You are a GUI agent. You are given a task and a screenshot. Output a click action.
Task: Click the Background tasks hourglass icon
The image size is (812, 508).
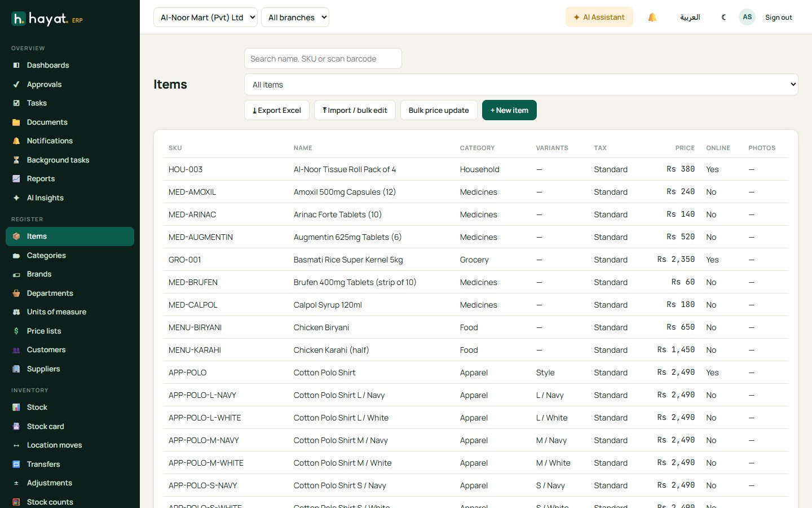click(x=16, y=160)
